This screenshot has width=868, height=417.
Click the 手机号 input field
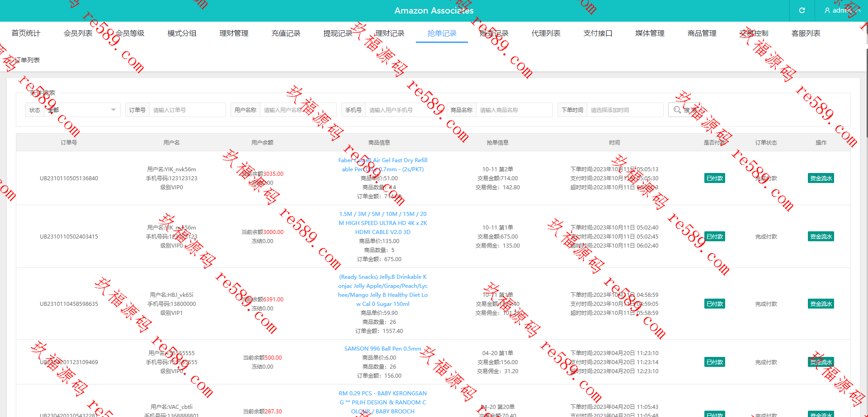click(x=403, y=110)
